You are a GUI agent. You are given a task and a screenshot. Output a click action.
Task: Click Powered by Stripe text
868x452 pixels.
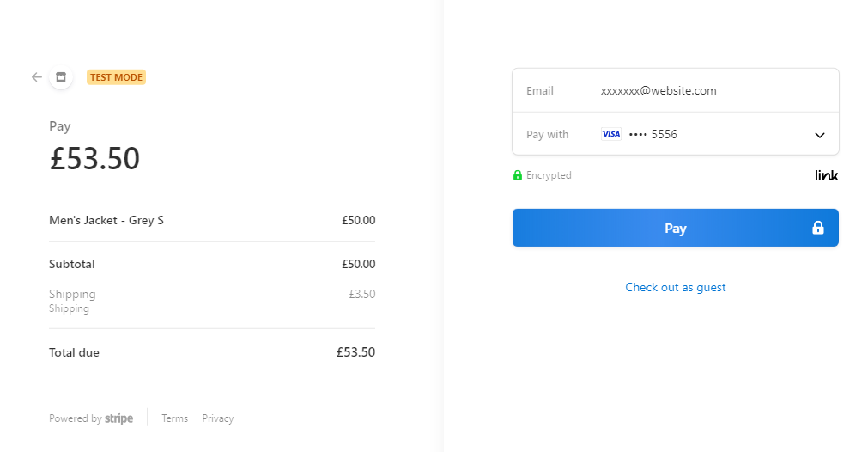(x=91, y=418)
